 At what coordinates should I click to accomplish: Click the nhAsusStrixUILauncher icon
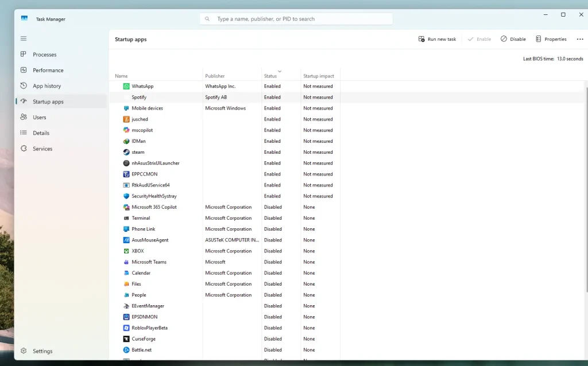[126, 163]
